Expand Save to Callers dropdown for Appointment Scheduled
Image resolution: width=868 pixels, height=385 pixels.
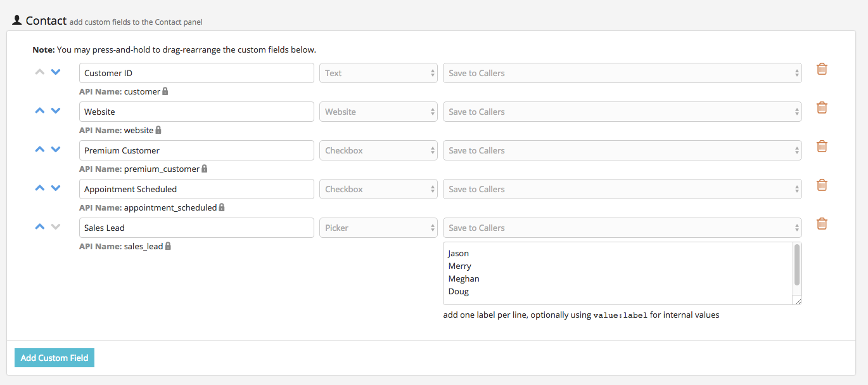[622, 189]
